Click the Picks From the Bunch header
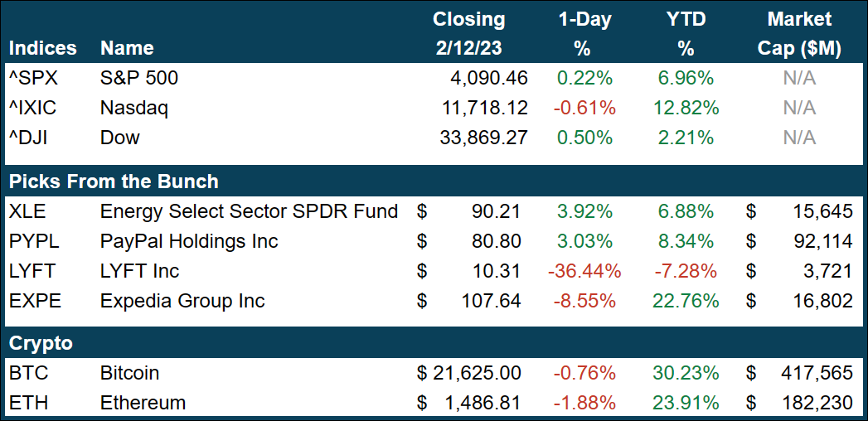868x421 pixels. click(114, 181)
